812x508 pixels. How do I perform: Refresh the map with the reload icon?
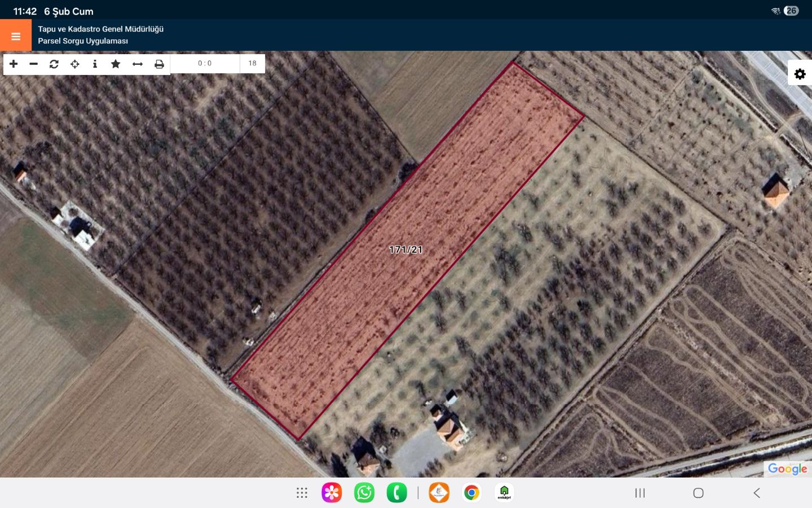click(x=54, y=64)
